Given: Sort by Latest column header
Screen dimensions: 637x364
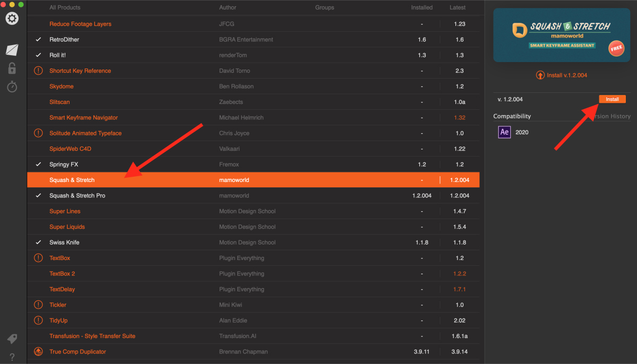Looking at the screenshot, I should pos(458,7).
